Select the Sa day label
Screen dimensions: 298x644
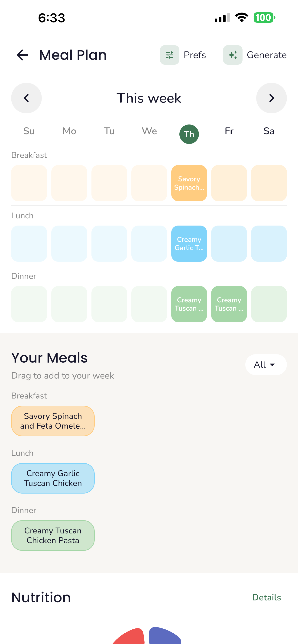[269, 131]
